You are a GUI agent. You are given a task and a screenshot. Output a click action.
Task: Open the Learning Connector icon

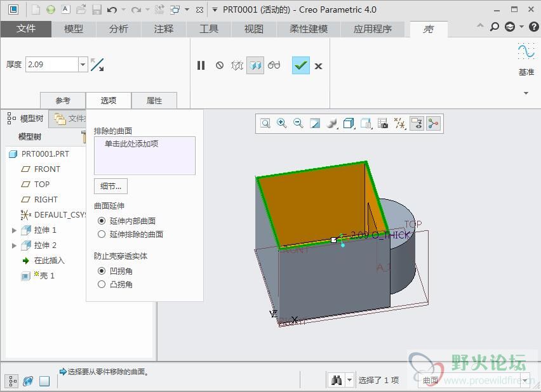click(x=510, y=27)
